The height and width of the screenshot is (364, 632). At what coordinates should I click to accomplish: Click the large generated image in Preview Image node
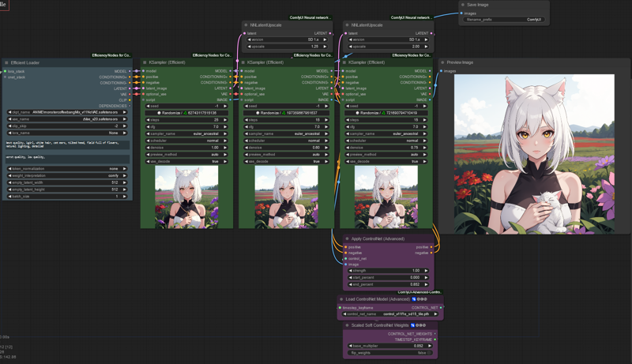(x=534, y=154)
